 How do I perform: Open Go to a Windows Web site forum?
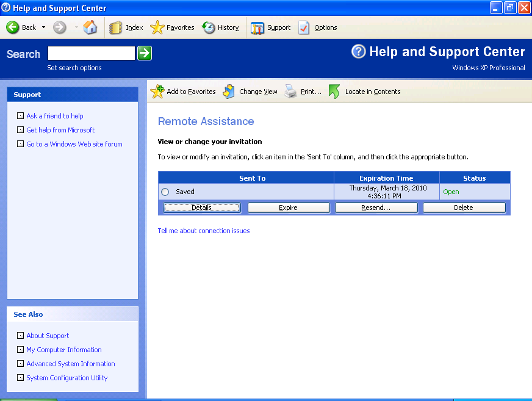point(74,144)
